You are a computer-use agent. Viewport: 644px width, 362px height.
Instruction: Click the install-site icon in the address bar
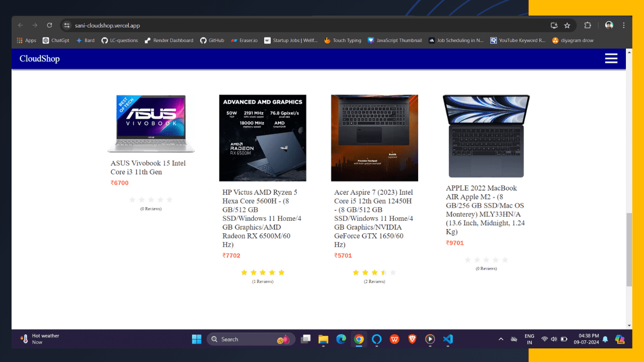pos(553,25)
